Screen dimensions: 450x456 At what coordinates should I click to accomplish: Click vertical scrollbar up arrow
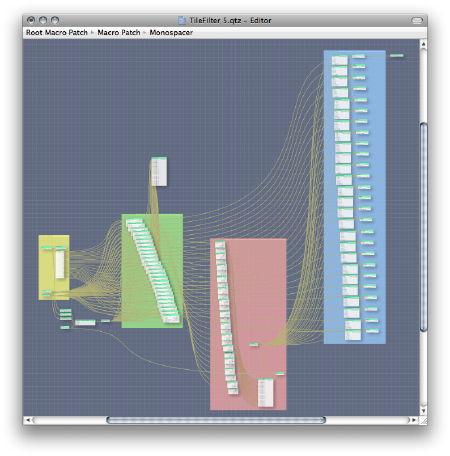click(423, 44)
